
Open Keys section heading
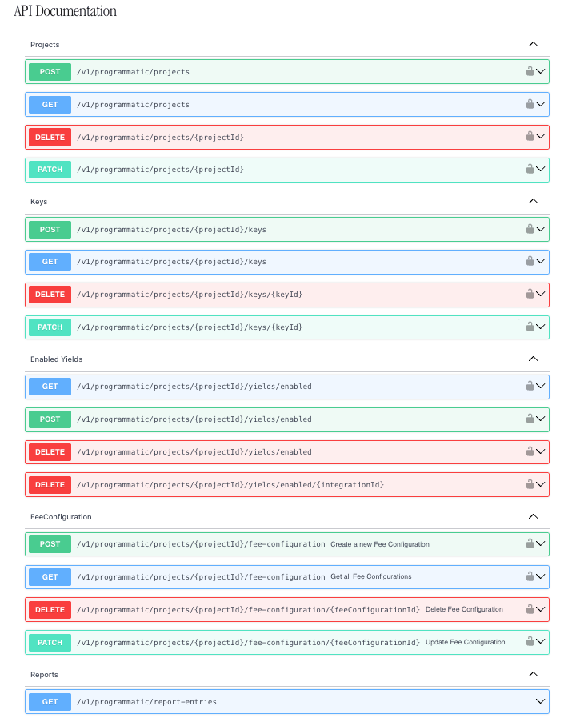coord(39,202)
